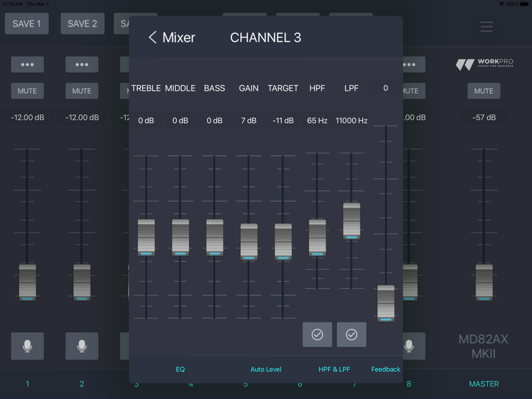Image resolution: width=532 pixels, height=399 pixels.
Task: Mute channel 2
Action: [82, 91]
